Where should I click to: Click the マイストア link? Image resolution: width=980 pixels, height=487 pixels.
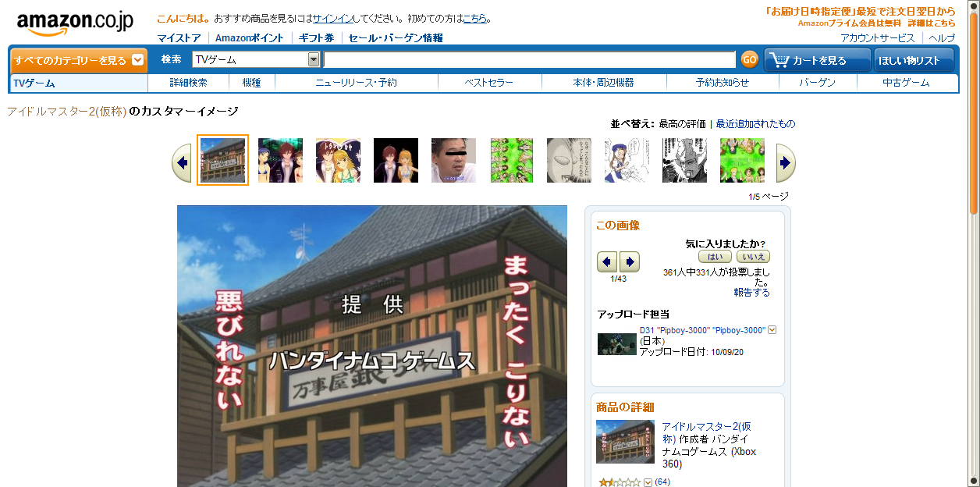[179, 37]
